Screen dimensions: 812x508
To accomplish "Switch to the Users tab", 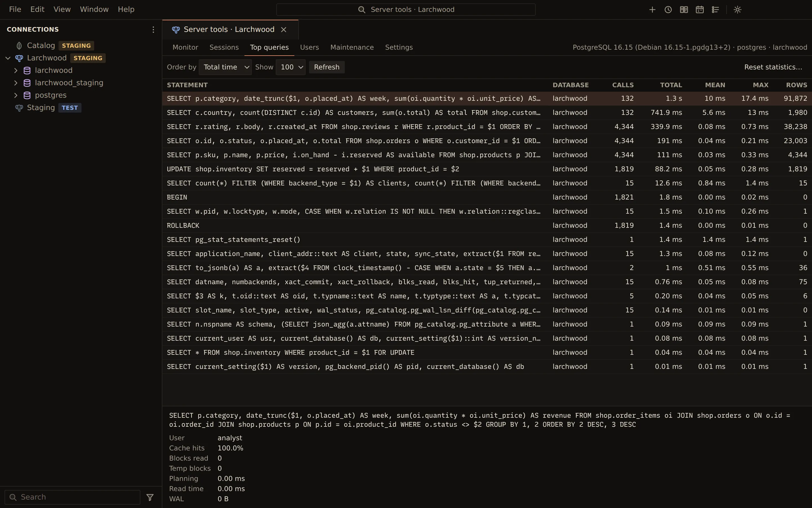I will tap(309, 47).
